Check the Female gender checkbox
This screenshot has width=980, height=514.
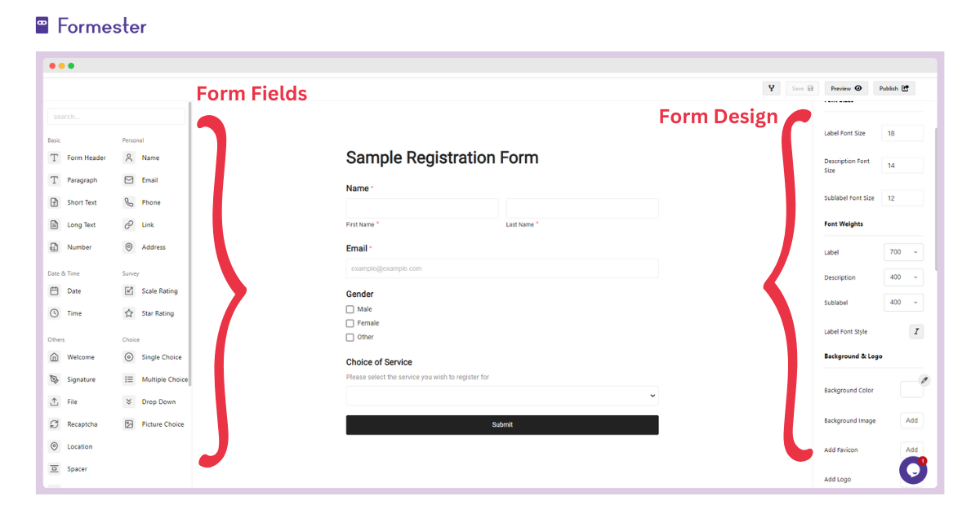pyautogui.click(x=350, y=322)
